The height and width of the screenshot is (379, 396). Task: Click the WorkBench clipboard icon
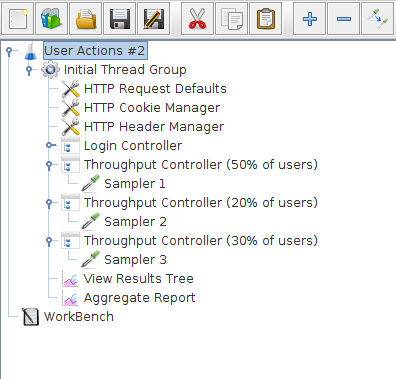[x=30, y=317]
